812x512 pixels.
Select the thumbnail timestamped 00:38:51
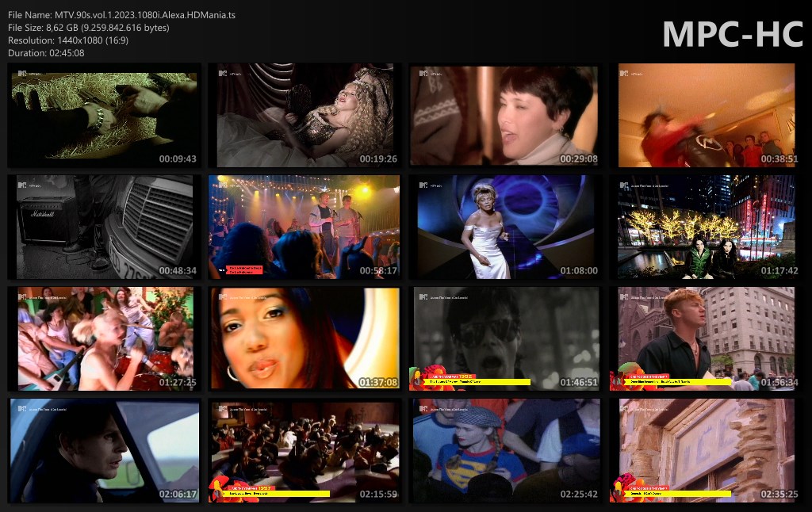[706, 116]
